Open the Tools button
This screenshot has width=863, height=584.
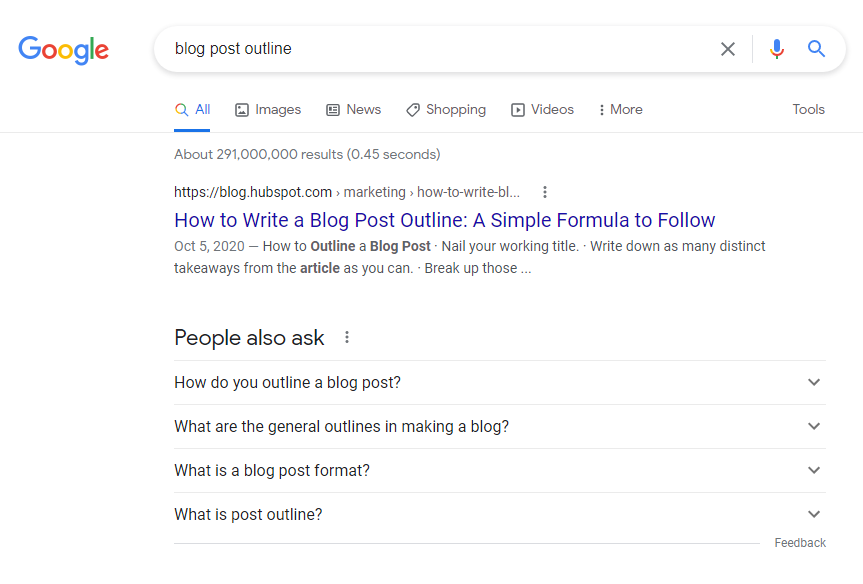click(x=809, y=110)
